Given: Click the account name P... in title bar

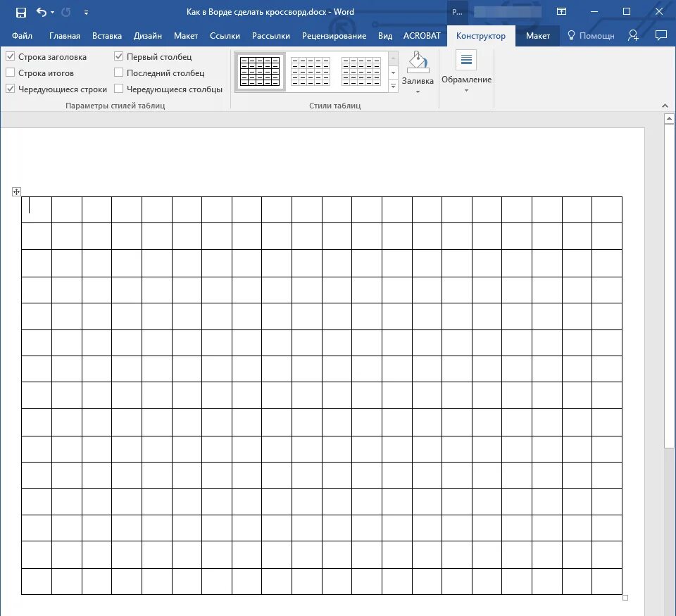Looking at the screenshot, I should coord(457,12).
